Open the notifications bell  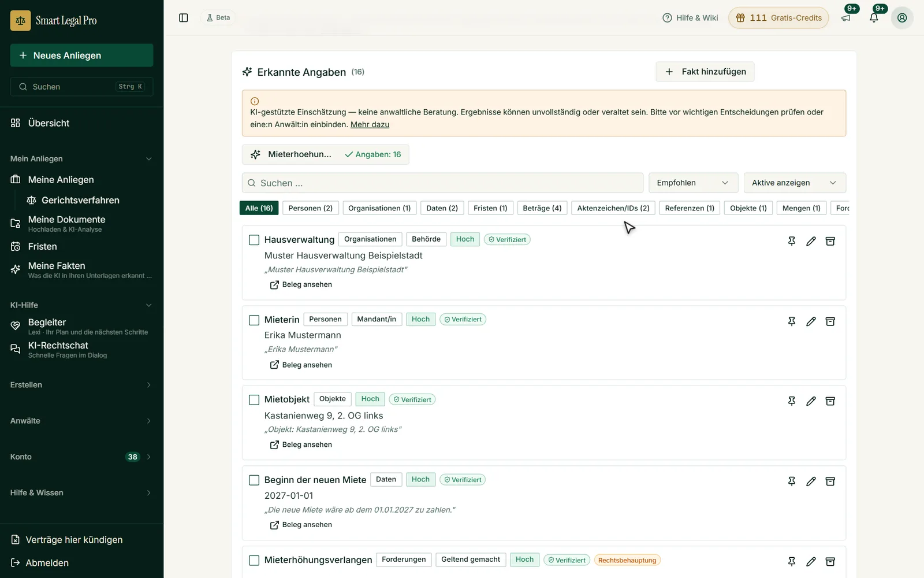pyautogui.click(x=874, y=18)
